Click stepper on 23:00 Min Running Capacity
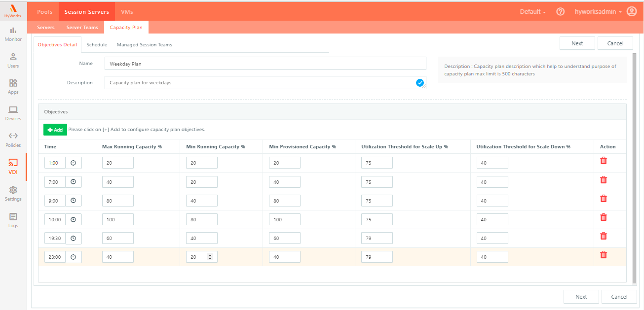This screenshot has height=310, width=644. (x=211, y=257)
